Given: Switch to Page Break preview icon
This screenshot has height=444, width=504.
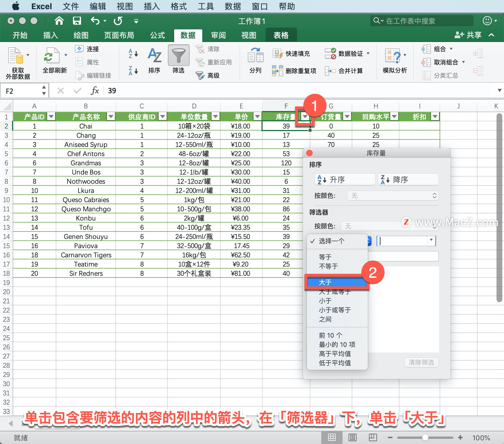Looking at the screenshot, I should (373, 437).
